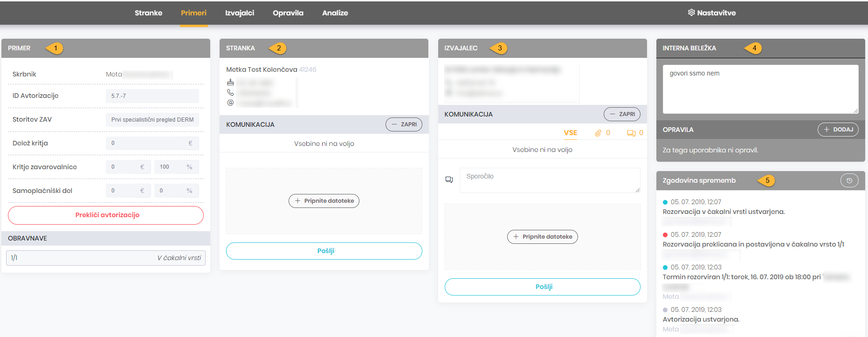
Task: Click the messages chat bubble filter icon
Action: 631,133
